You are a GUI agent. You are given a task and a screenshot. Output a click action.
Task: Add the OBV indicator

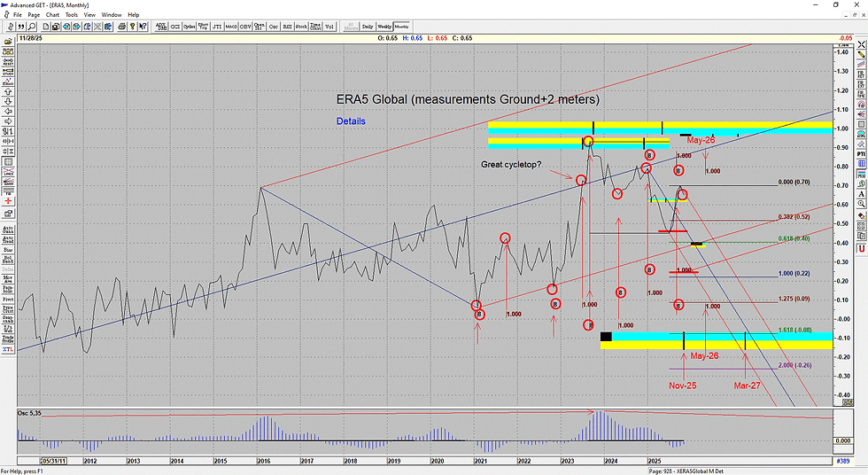pos(244,27)
